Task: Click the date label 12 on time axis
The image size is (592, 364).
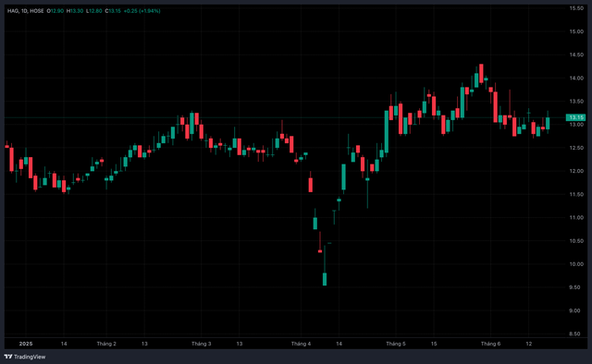Action: coord(528,344)
